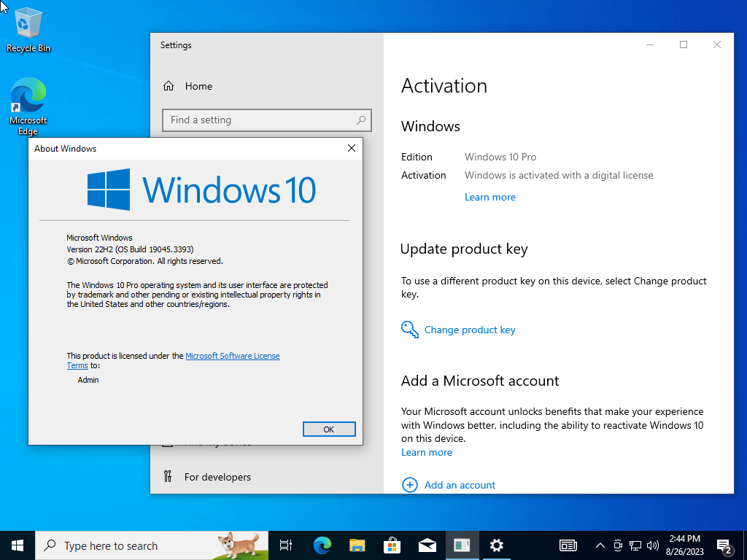Open the Action Center notifications icon

coord(724,545)
